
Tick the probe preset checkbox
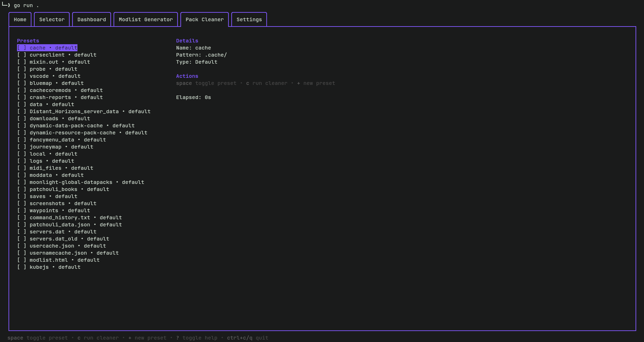(x=22, y=69)
